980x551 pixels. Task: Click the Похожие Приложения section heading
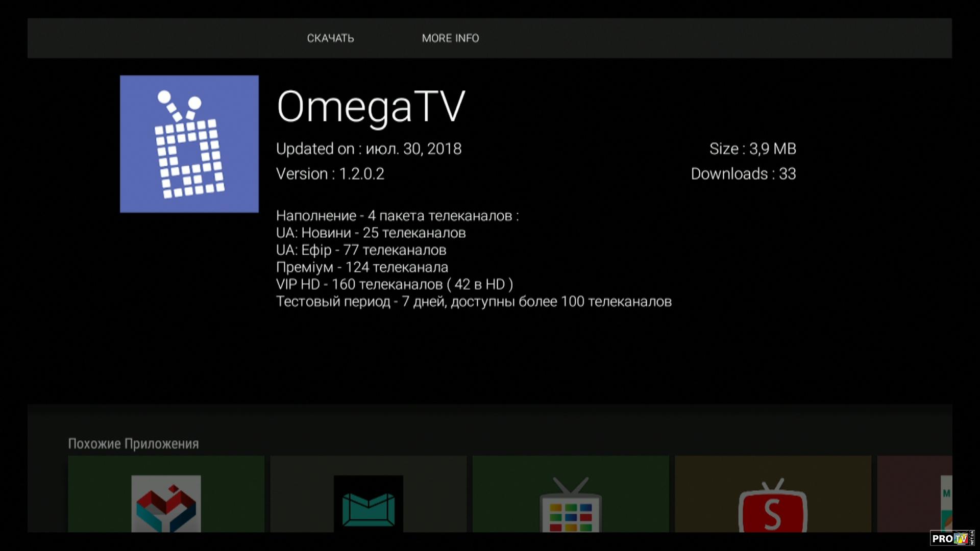(133, 444)
